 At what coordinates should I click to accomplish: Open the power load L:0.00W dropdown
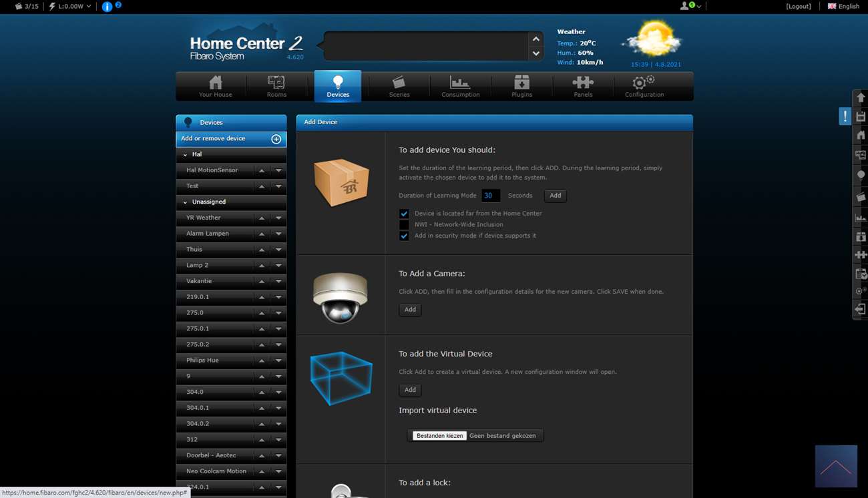(70, 7)
